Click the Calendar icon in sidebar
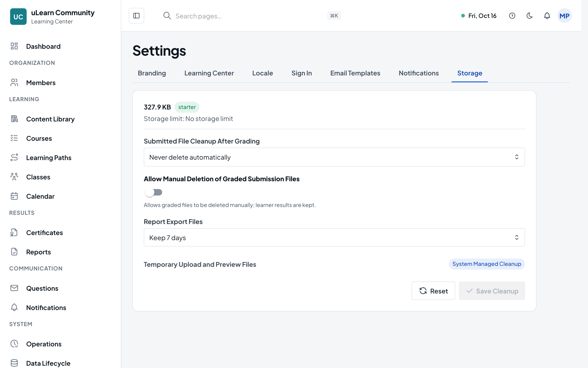The width and height of the screenshot is (588, 368). click(x=14, y=196)
